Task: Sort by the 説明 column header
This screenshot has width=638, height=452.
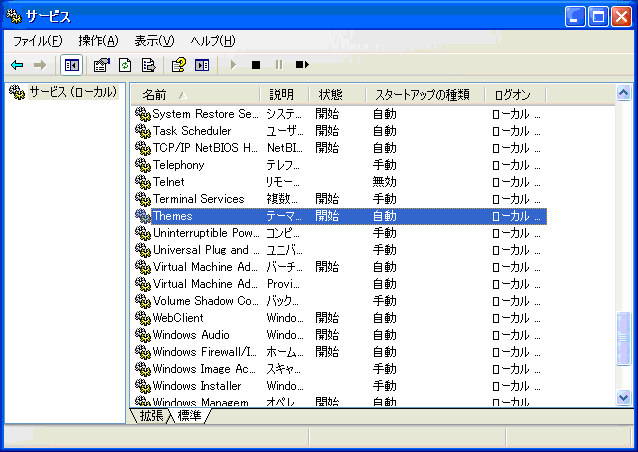Action: (284, 95)
